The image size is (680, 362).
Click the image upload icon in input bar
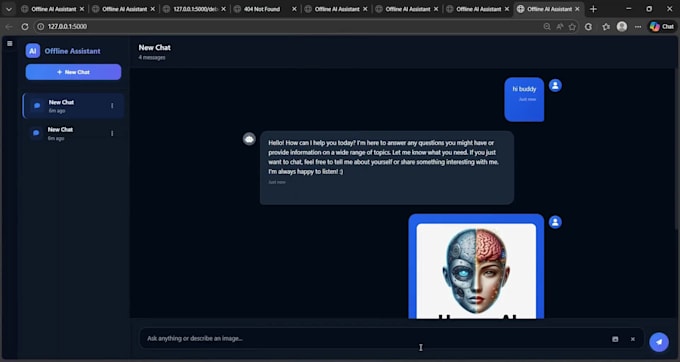coord(615,339)
